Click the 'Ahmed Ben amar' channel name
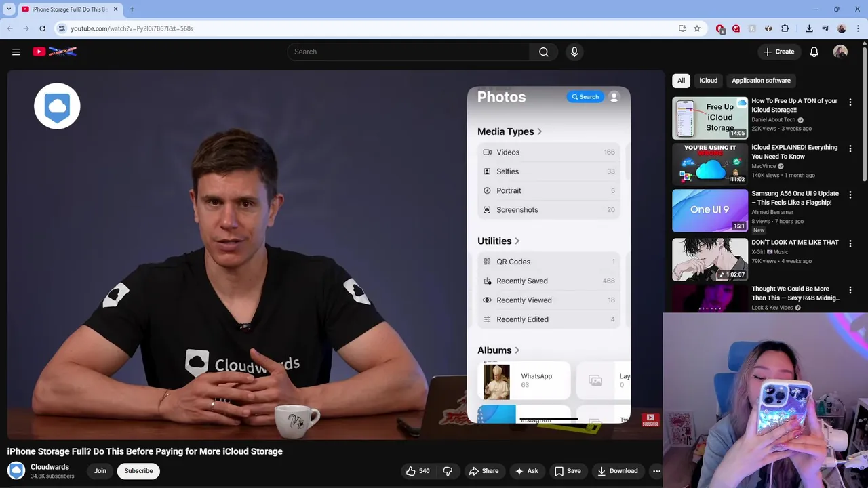 [772, 212]
